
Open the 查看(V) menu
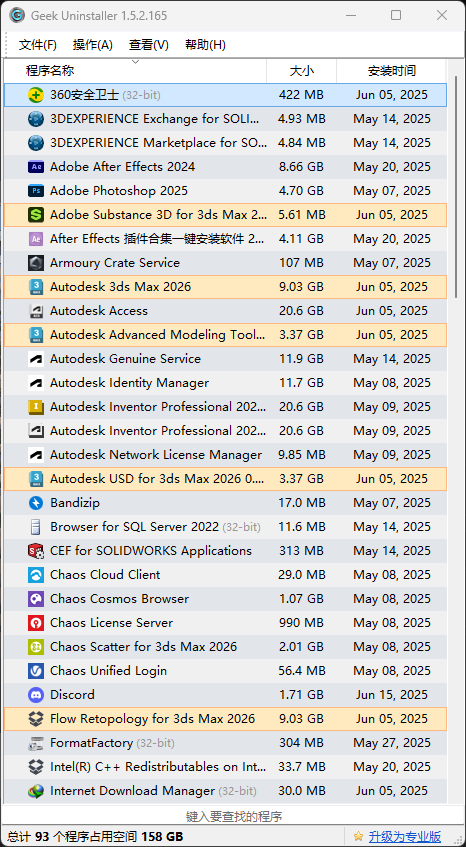[149, 45]
